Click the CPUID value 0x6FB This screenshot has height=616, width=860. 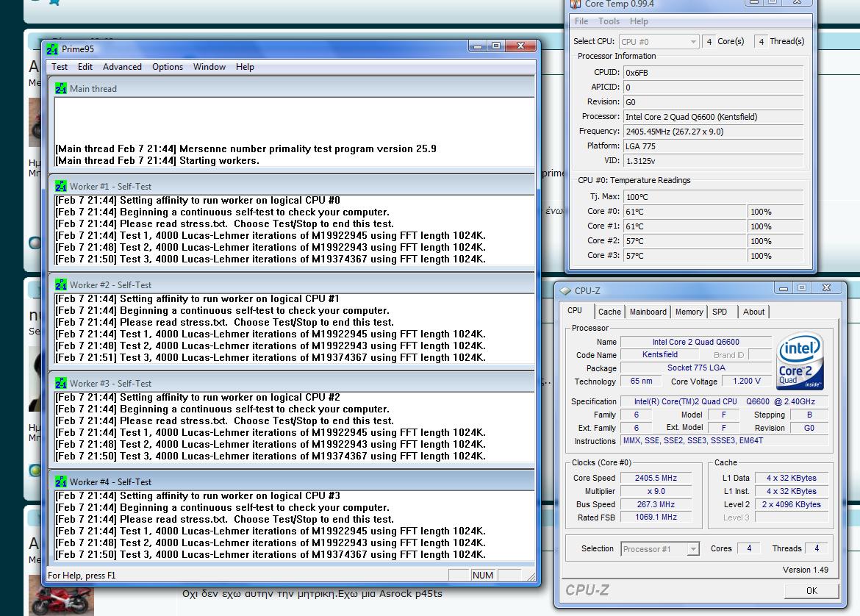[713, 73]
